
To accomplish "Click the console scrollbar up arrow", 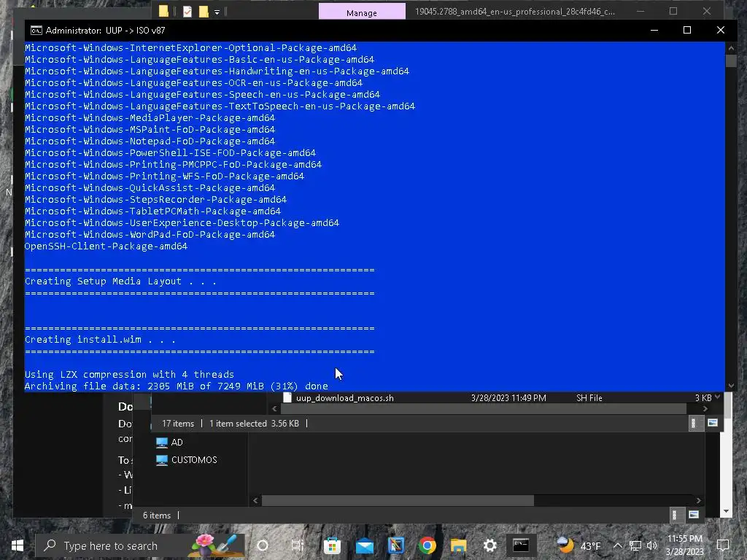I will (x=731, y=48).
